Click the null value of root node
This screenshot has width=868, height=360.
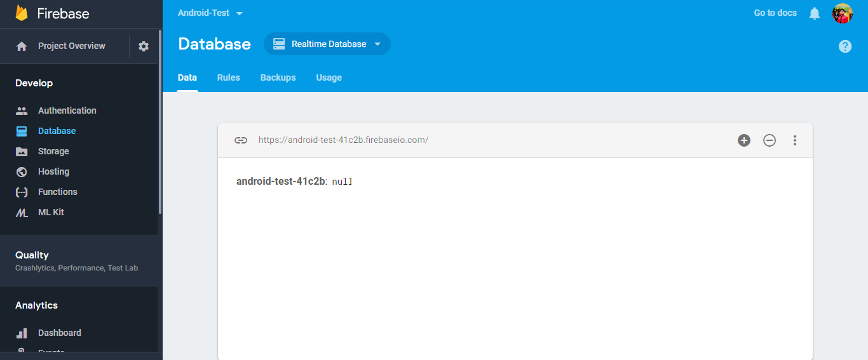coord(342,182)
